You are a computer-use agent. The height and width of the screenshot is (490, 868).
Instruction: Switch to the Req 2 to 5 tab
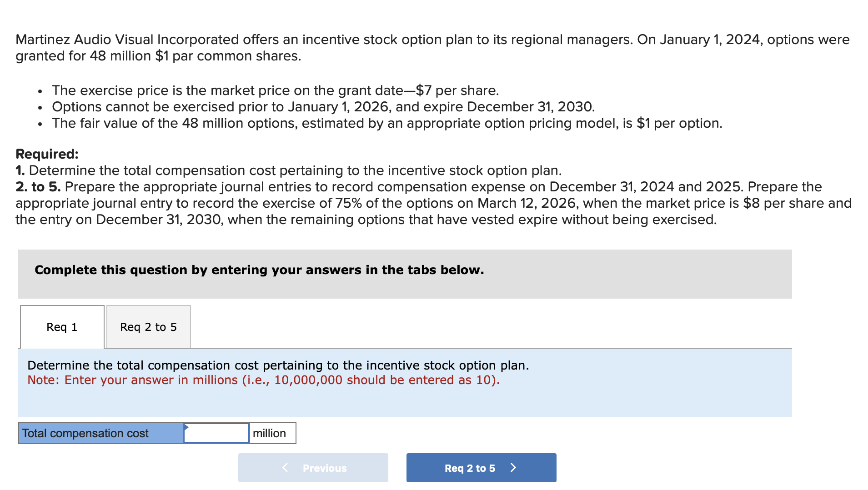click(148, 327)
